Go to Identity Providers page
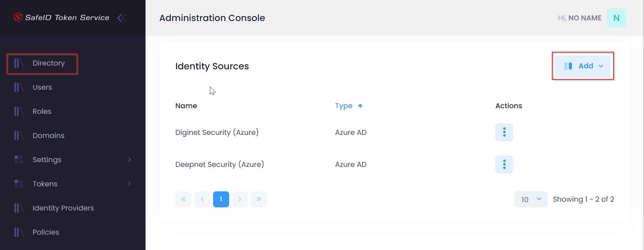 click(63, 208)
